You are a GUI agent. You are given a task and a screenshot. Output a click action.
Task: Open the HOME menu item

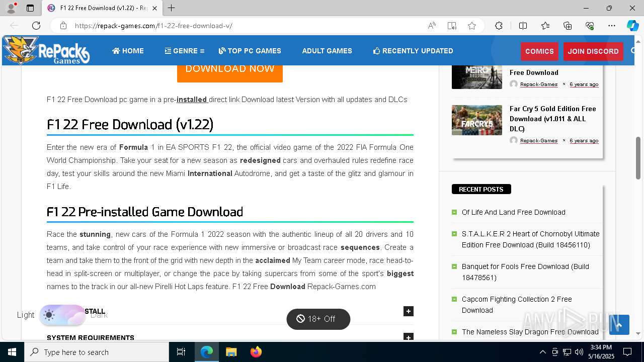point(128,51)
